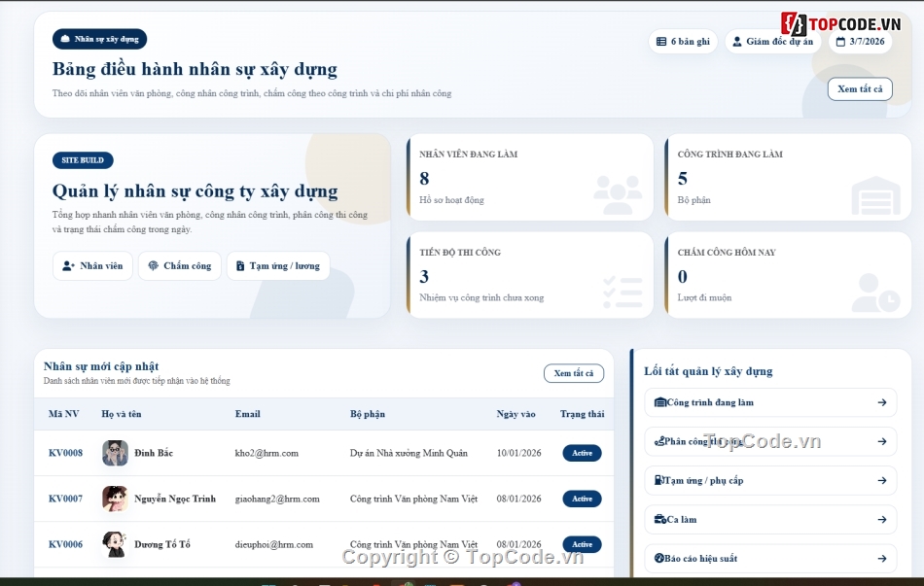Click the fingerprint icon on Chấm công button

click(x=154, y=266)
